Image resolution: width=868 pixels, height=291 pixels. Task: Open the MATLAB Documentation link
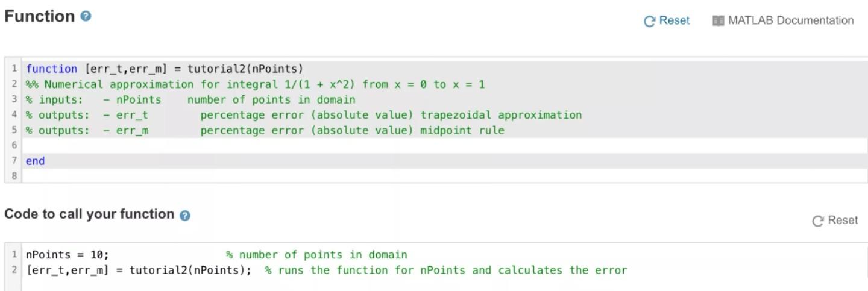point(790,20)
